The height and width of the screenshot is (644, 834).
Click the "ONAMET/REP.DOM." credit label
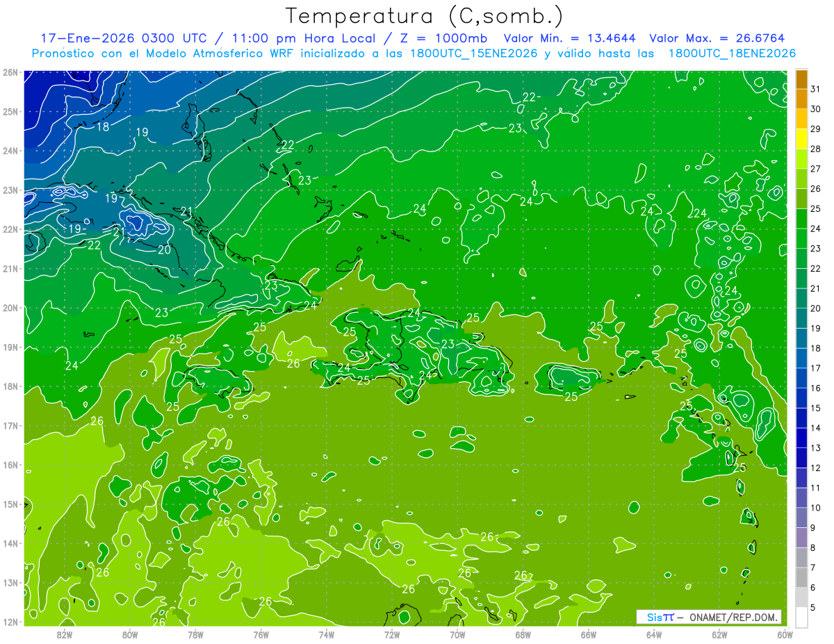click(x=733, y=617)
